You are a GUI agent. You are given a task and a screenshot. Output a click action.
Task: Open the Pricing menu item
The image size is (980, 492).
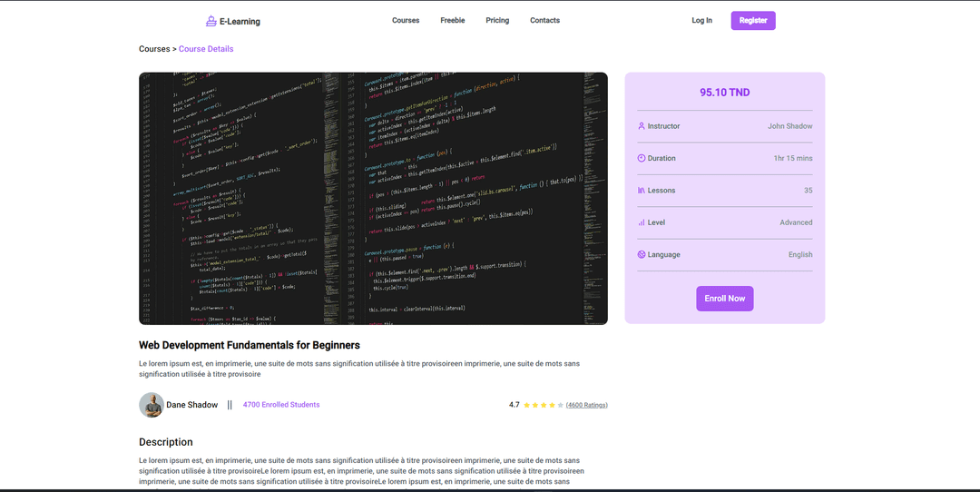point(497,20)
